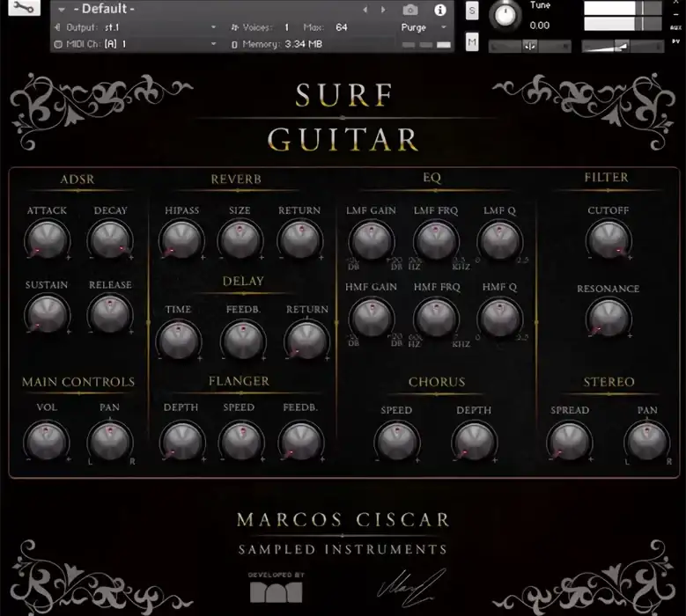Open the Purge menu
Image resolution: width=686 pixels, height=616 pixels.
pos(424,27)
